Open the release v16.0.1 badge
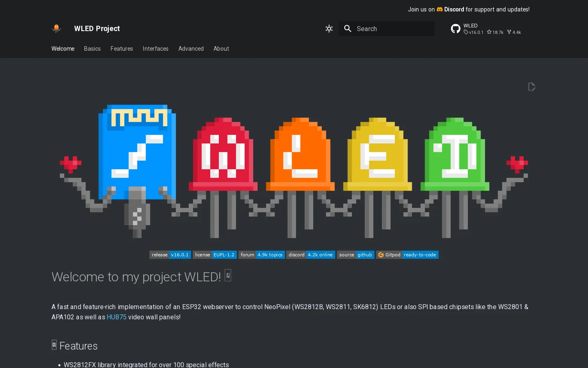This screenshot has height=368, width=588. pos(170,255)
